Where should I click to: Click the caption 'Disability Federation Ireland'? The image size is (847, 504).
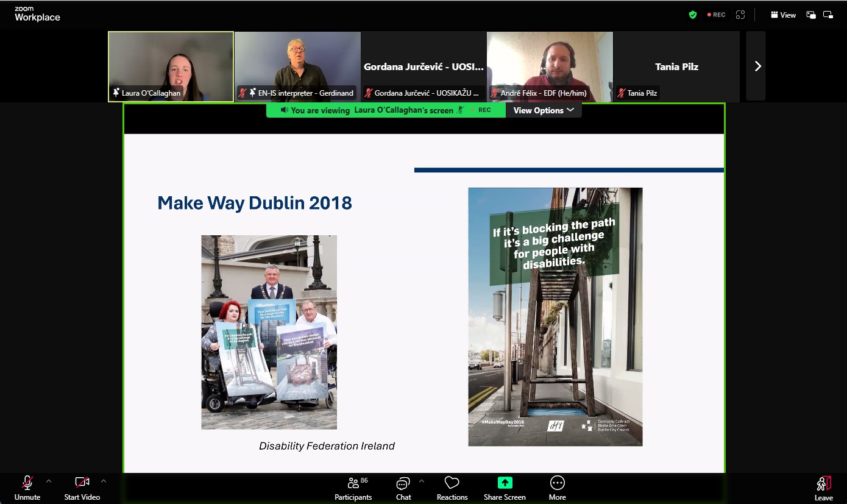(x=327, y=446)
